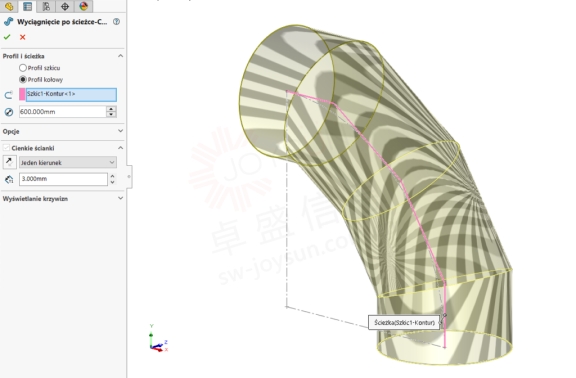The width and height of the screenshot is (576, 378).
Task: Cancel the sweep with red X
Action: tap(23, 37)
